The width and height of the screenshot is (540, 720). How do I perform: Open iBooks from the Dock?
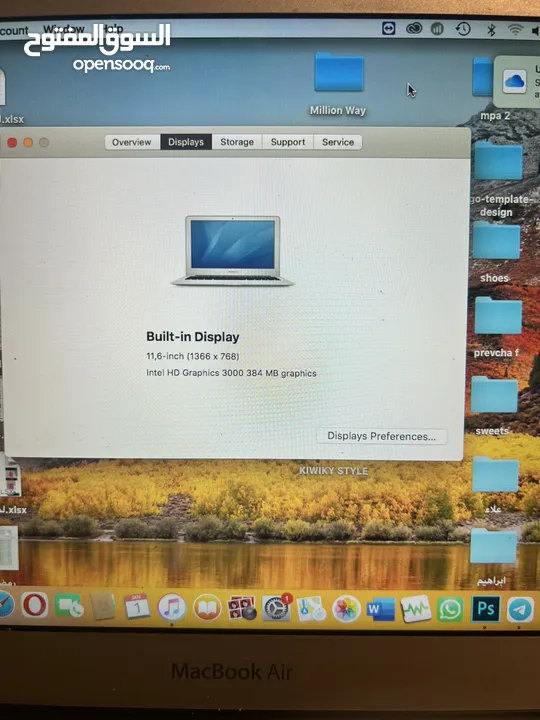click(207, 608)
